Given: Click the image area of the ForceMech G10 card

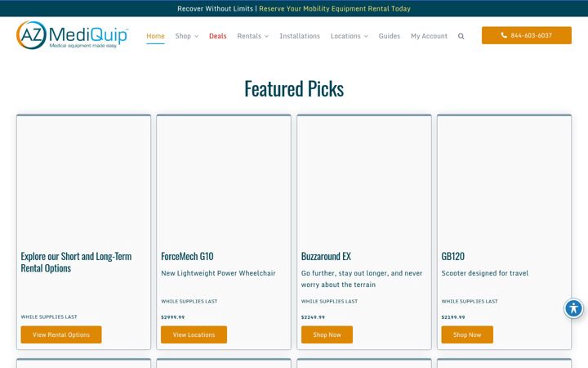Looking at the screenshot, I should (x=224, y=180).
